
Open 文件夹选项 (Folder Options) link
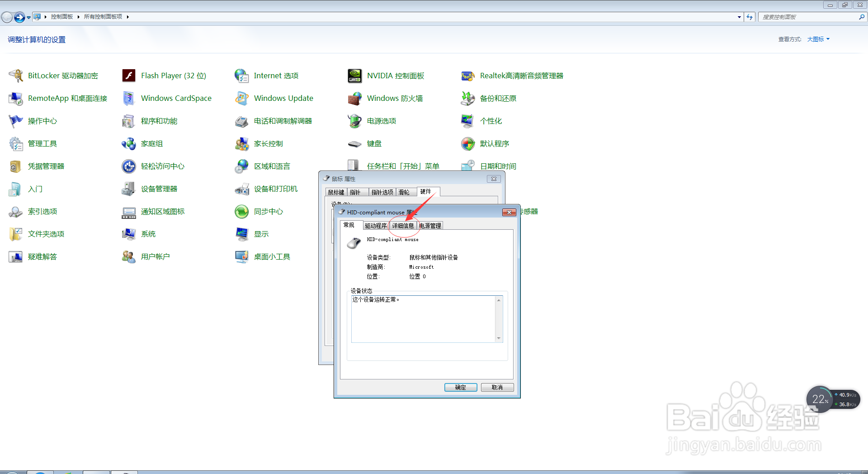click(46, 234)
